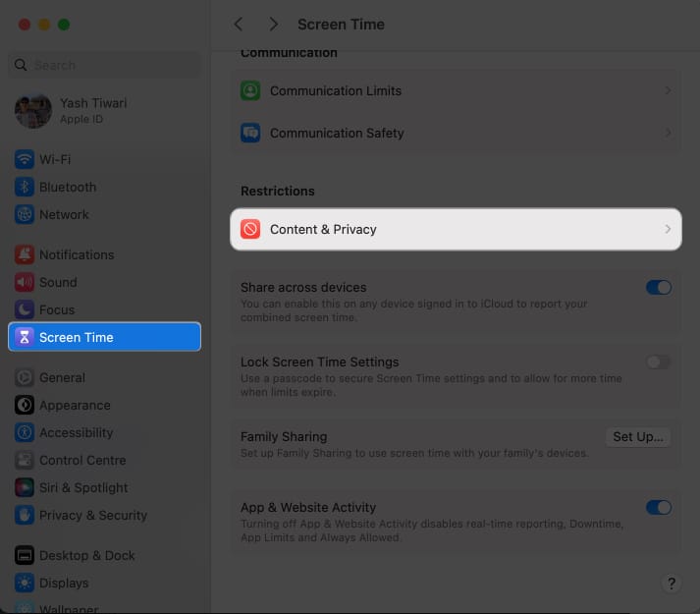Select Siri & Spotlight in sidebar
700x614 pixels.
point(104,487)
